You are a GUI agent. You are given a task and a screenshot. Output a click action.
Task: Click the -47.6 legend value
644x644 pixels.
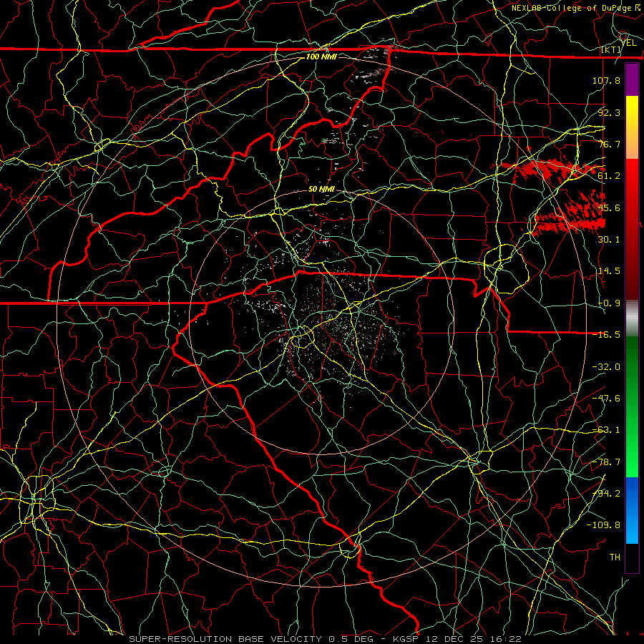point(606,399)
